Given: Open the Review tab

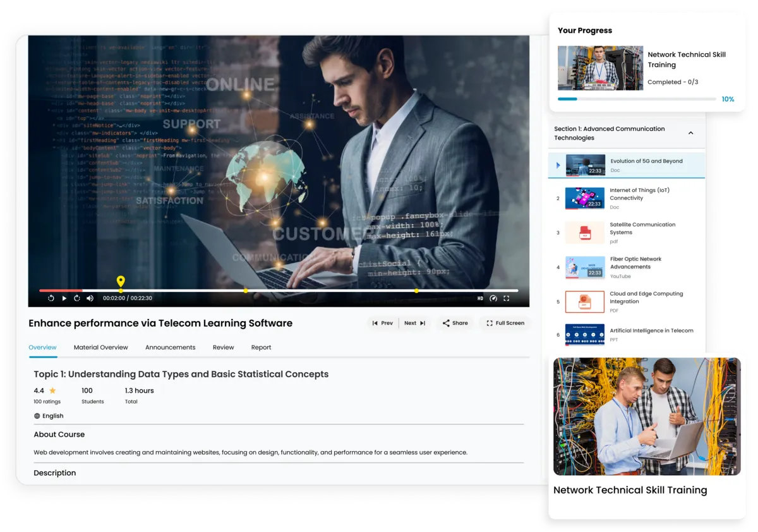Looking at the screenshot, I should [x=223, y=347].
